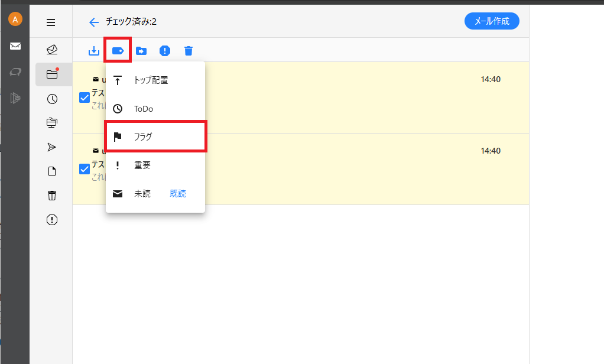The image size is (604, 364).
Task: Click the first mail's 14:40 timestamp
Action: coord(491,79)
